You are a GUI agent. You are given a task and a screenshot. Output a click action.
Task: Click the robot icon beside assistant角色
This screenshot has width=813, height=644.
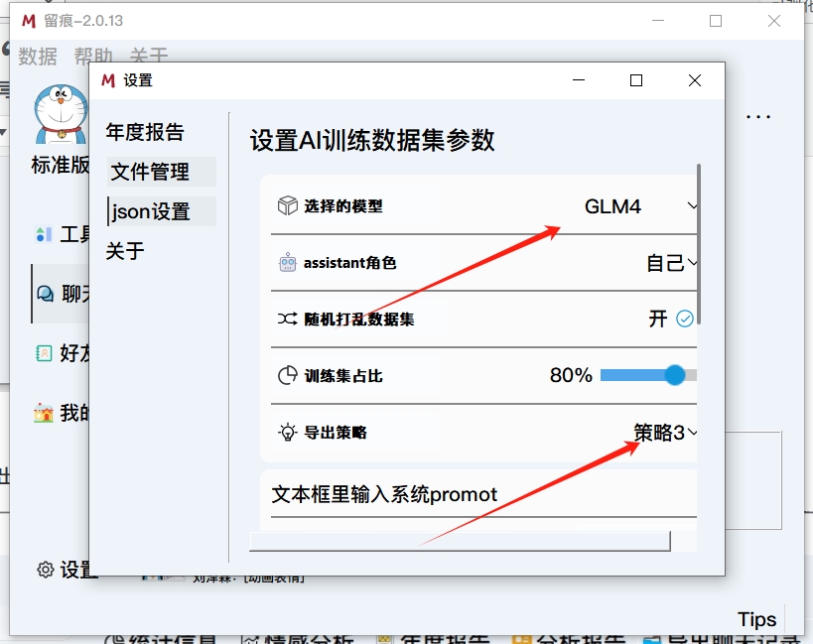(287, 262)
